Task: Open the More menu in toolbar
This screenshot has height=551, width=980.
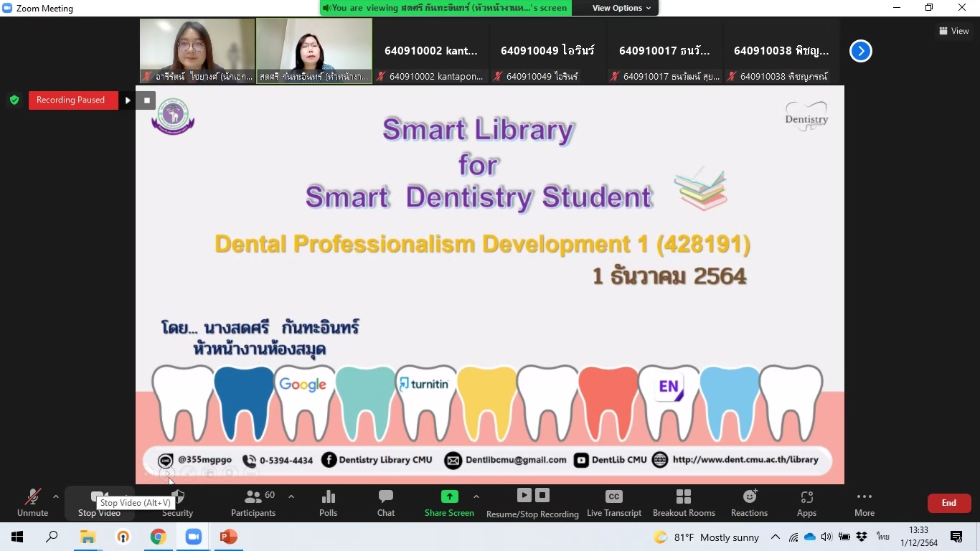Action: pos(864,502)
